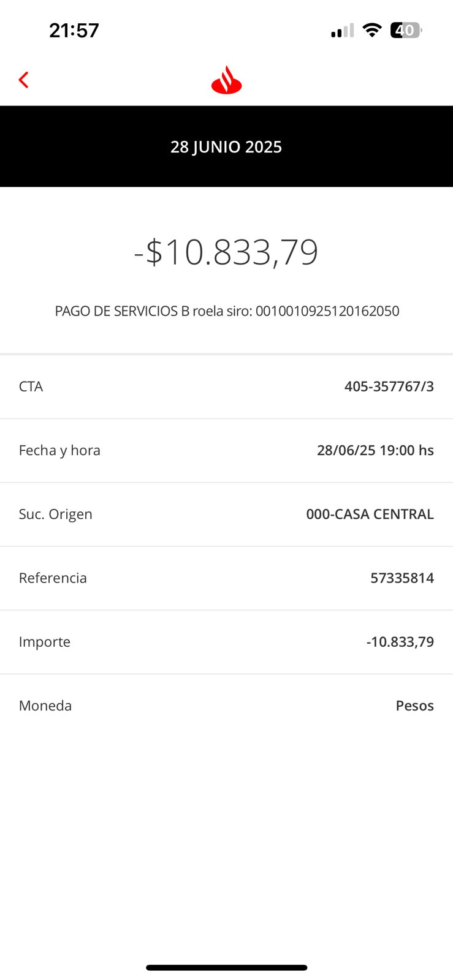Tap the 000-CASA CENTRAL value
Image resolution: width=453 pixels, height=980 pixels.
coord(370,514)
